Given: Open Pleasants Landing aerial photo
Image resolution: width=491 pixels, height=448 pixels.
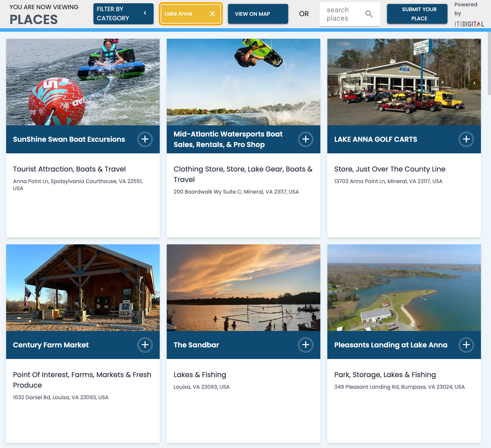Looking at the screenshot, I should tap(404, 288).
